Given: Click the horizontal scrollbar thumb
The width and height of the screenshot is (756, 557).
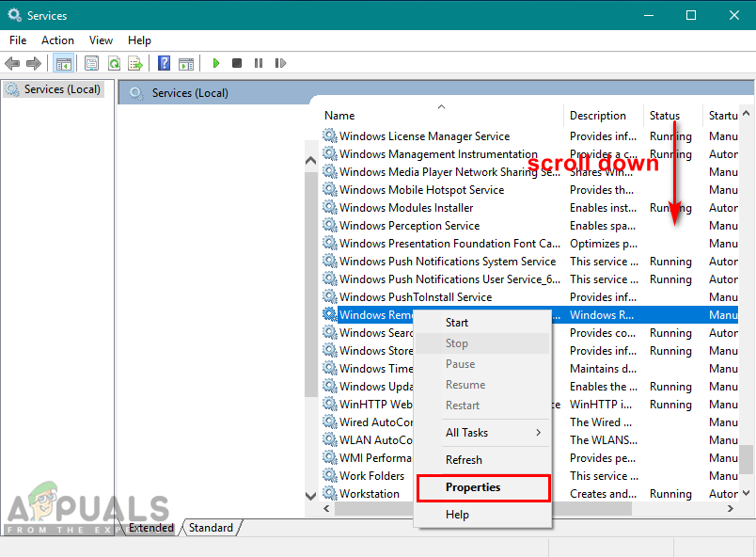Looking at the screenshot, I should coord(483,508).
